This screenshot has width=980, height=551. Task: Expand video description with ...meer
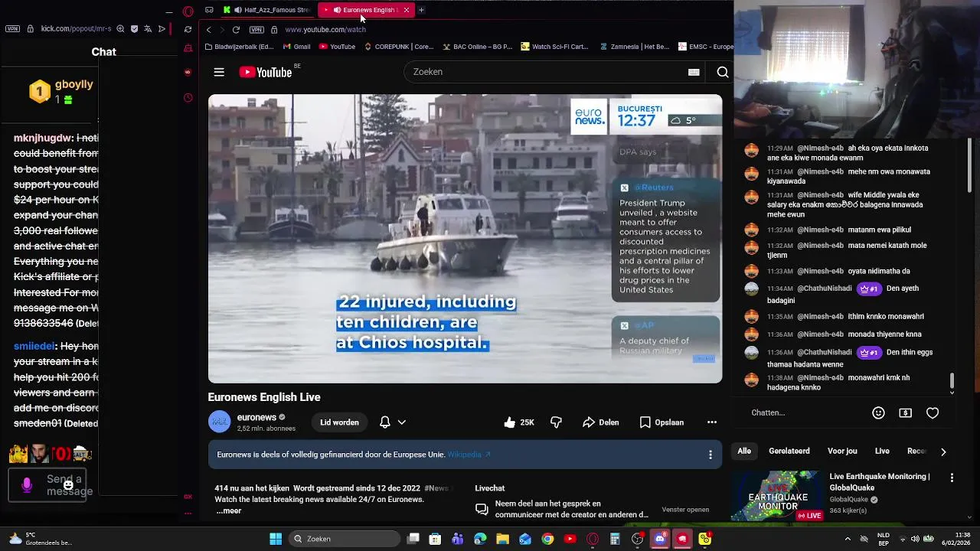pyautogui.click(x=229, y=510)
